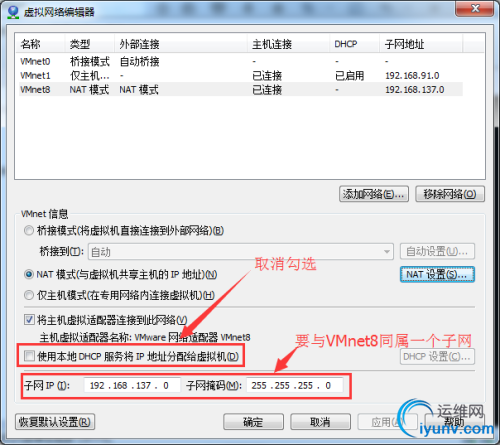Click the 子网地址 column header
Image resolution: width=500 pixels, height=445 pixels.
(x=421, y=44)
